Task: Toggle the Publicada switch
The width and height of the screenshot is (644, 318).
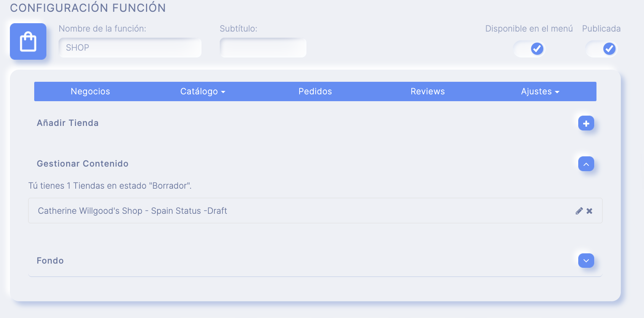Action: pyautogui.click(x=601, y=49)
